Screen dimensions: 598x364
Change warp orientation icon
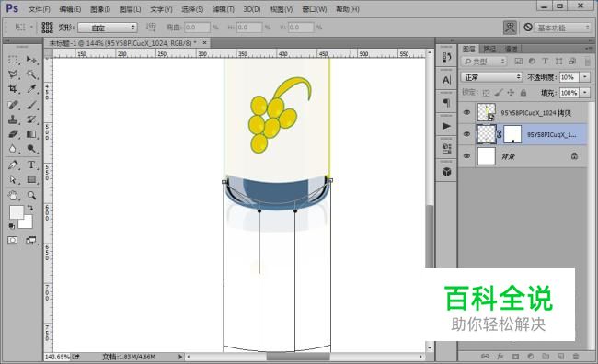(151, 27)
